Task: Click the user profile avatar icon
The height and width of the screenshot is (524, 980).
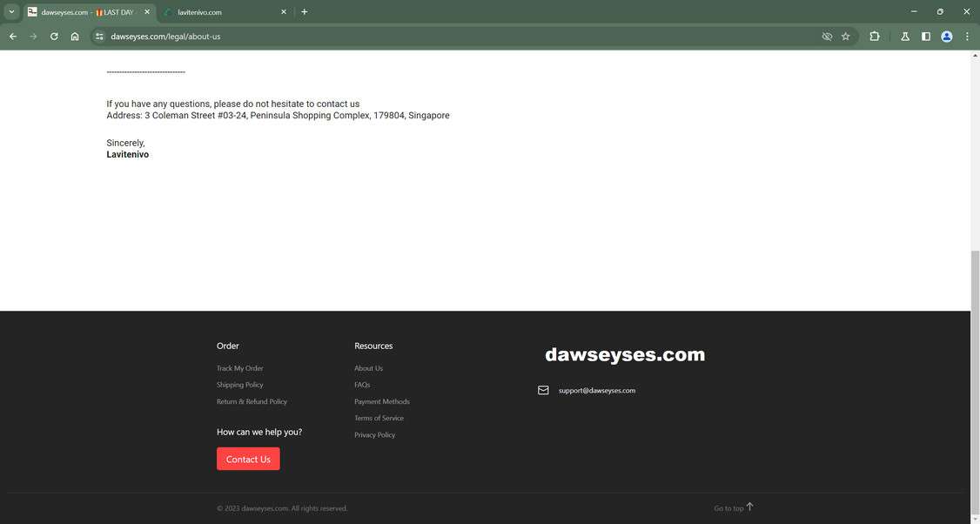Action: click(946, 37)
